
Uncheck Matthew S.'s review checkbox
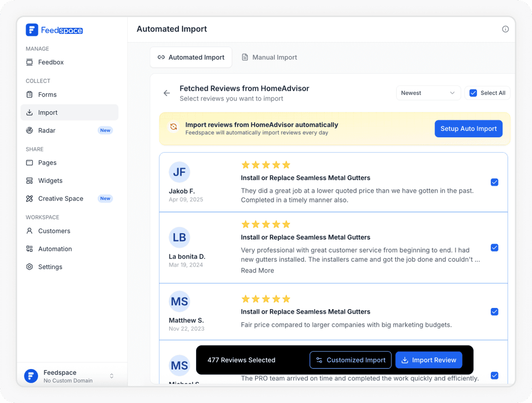[x=495, y=312]
